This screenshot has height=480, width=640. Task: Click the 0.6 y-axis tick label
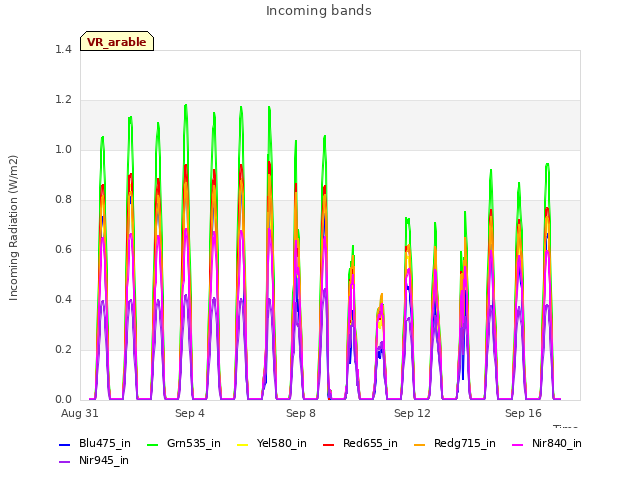coord(63,249)
